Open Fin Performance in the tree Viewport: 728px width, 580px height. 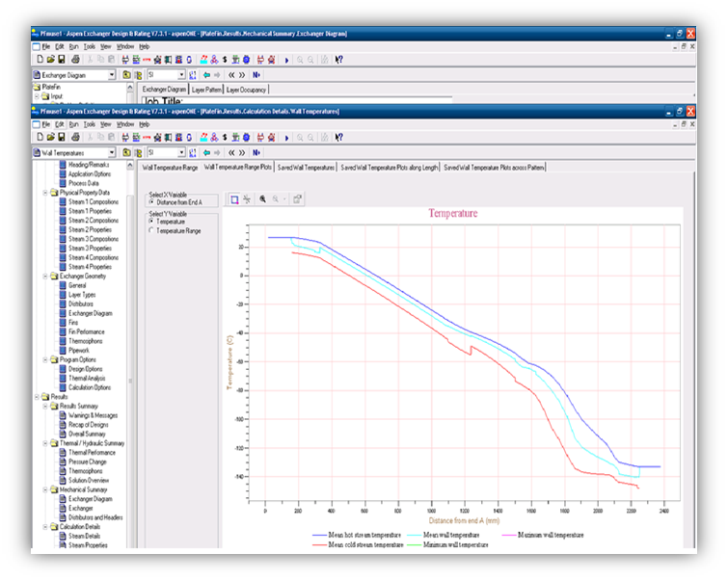point(87,331)
